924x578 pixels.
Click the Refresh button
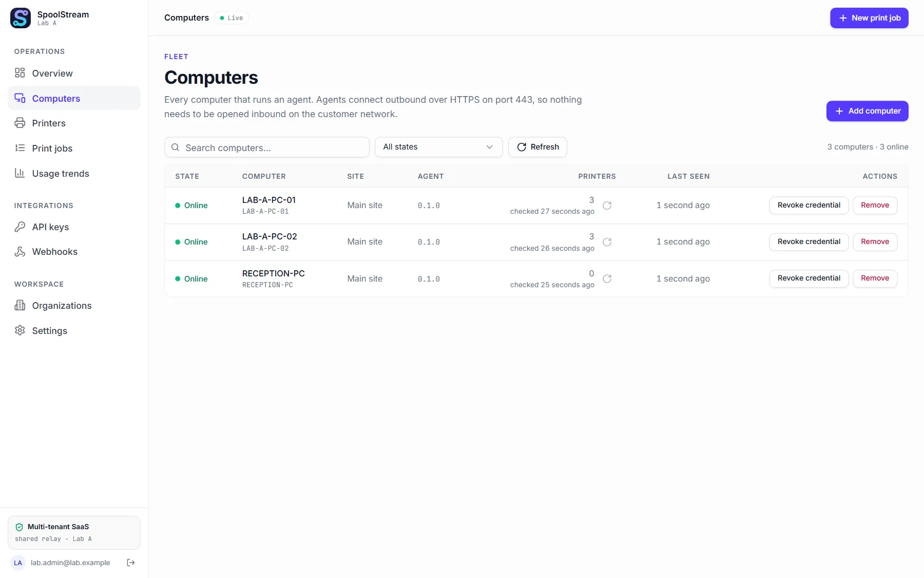(x=537, y=147)
